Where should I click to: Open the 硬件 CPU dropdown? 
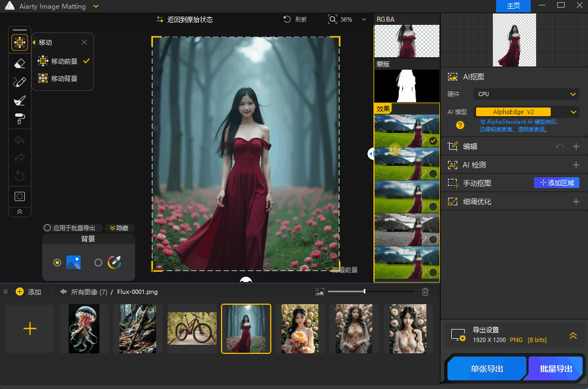(526, 94)
